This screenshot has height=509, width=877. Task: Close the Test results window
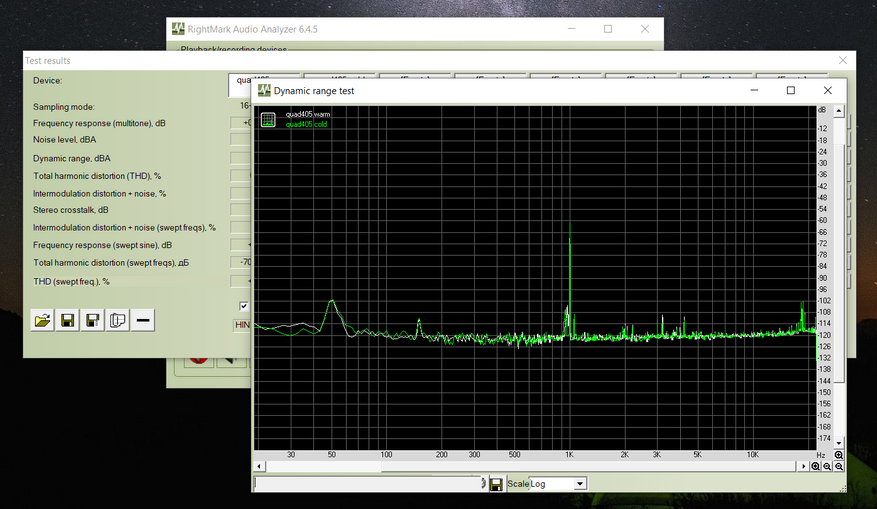843,61
